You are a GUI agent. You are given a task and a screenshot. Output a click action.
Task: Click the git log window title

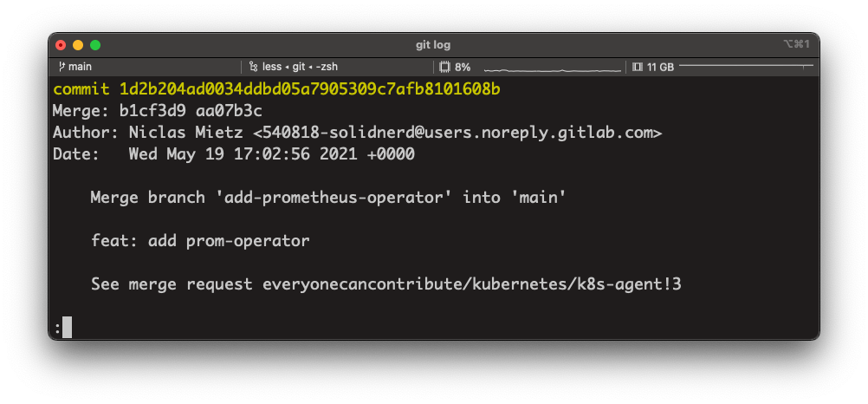tap(433, 45)
